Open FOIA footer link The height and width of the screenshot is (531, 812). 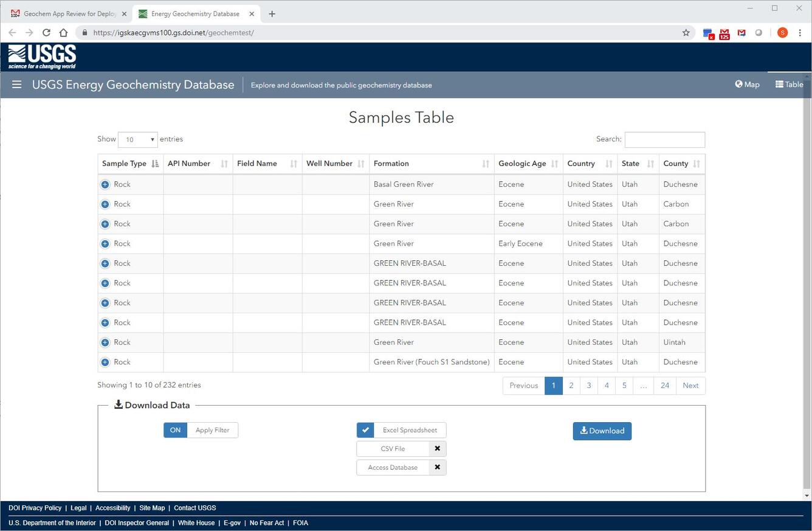tap(300, 523)
